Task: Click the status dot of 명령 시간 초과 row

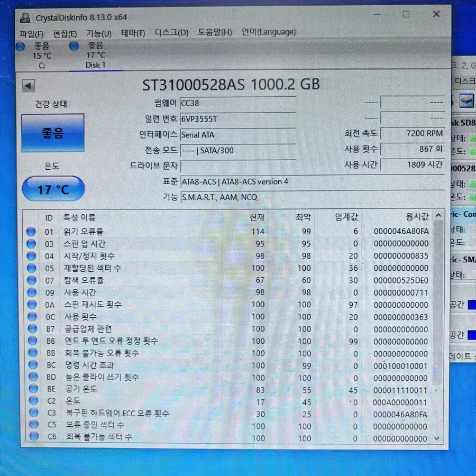Action: tap(33, 364)
